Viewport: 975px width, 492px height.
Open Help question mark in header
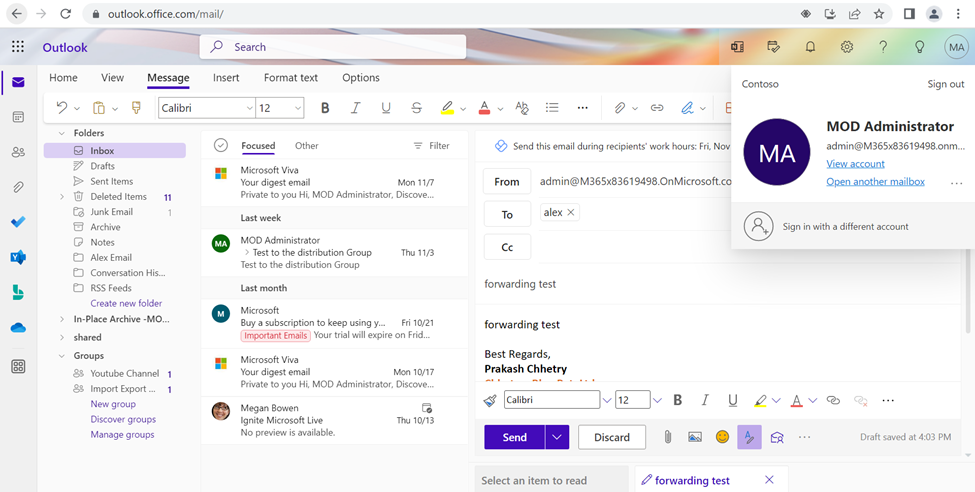(x=883, y=47)
